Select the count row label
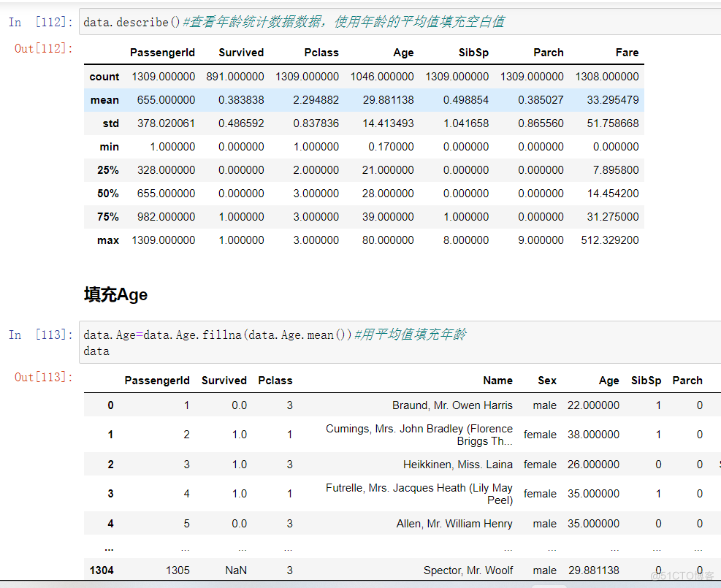Image resolution: width=721 pixels, height=588 pixels. pos(104,76)
